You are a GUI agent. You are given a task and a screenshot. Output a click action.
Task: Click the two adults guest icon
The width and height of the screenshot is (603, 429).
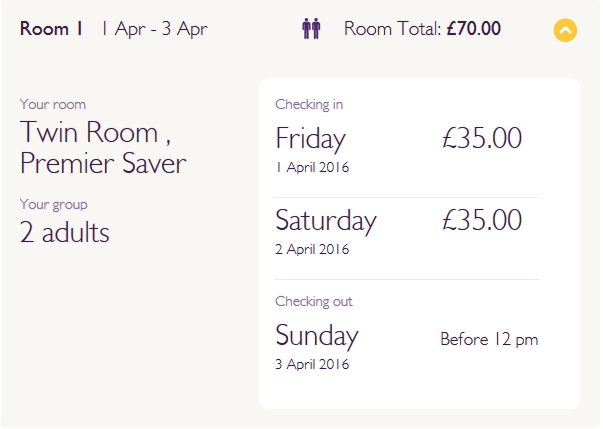coord(311,28)
